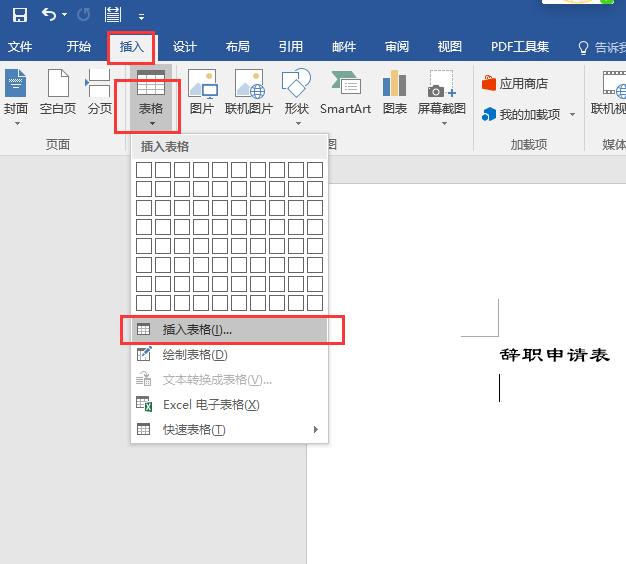Click the 辞职申请表 document title

pos(555,355)
